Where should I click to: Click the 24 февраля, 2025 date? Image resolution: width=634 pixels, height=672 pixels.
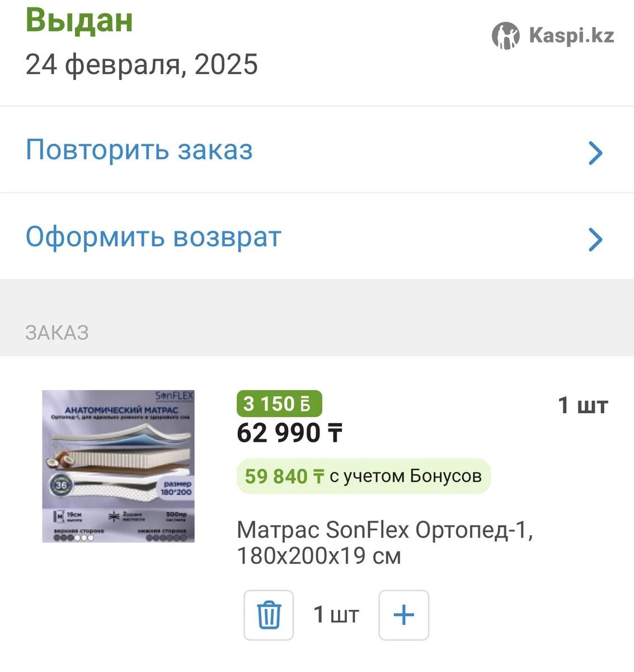(142, 64)
